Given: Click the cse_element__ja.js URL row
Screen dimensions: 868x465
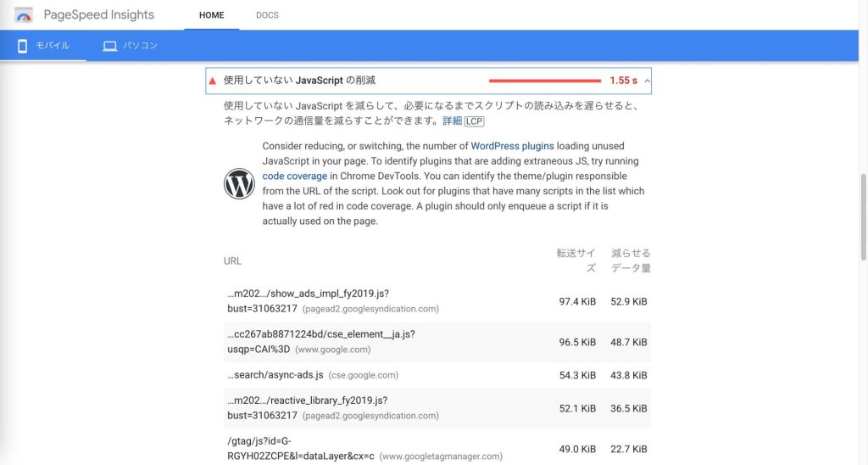Looking at the screenshot, I should point(437,342).
